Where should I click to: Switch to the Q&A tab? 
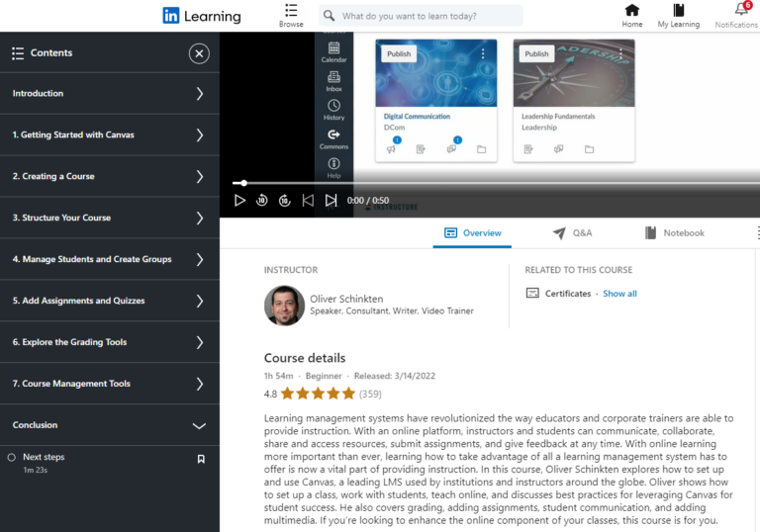tap(572, 233)
